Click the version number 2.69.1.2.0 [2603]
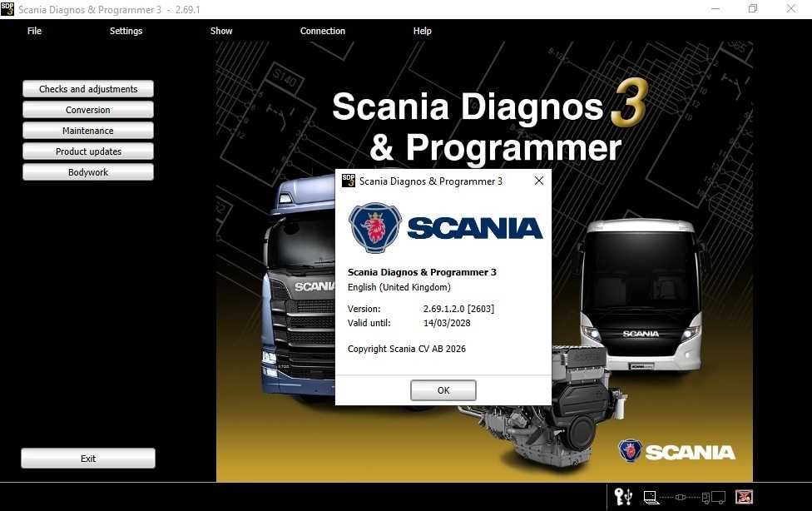Viewport: 812px width, 511px height. 458,309
